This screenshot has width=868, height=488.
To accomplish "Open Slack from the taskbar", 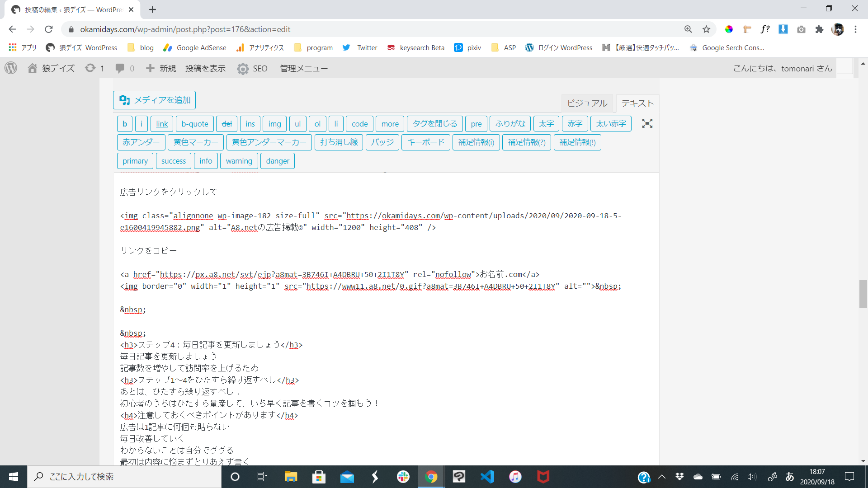I will 403,477.
